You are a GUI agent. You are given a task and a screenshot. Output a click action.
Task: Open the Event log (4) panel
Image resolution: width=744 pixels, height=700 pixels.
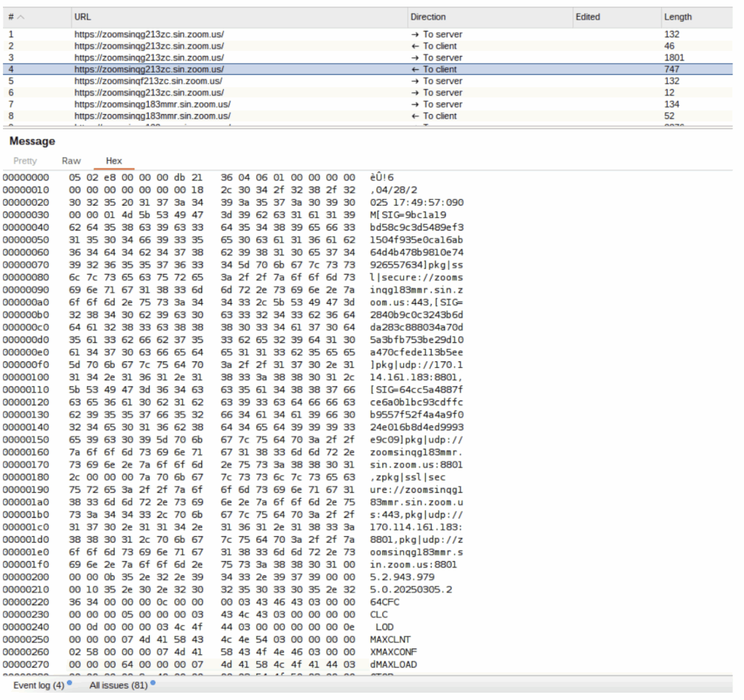point(39,685)
